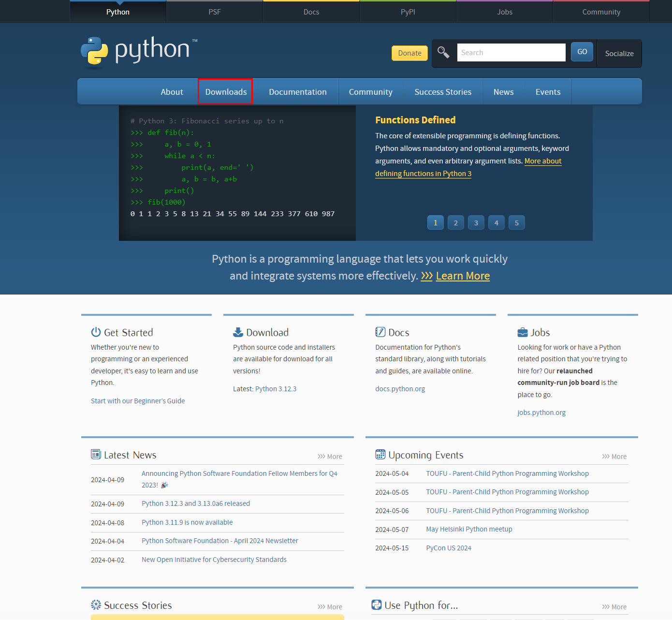Open the 2024-05-04 TOUFU workshop event
This screenshot has width=672, height=620.
[x=507, y=473]
